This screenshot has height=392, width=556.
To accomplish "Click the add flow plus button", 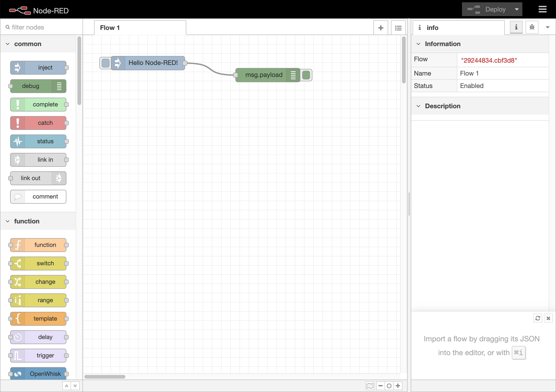I will (x=380, y=28).
